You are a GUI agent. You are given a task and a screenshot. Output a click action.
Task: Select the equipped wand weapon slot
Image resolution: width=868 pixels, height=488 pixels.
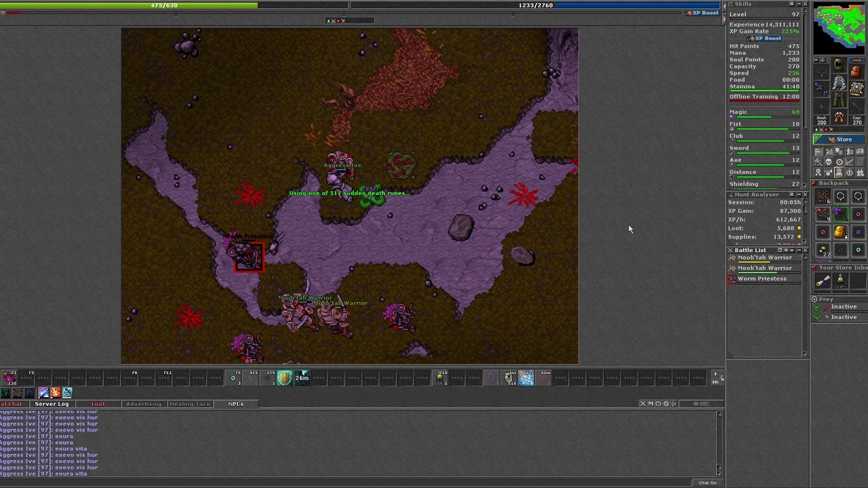822,88
